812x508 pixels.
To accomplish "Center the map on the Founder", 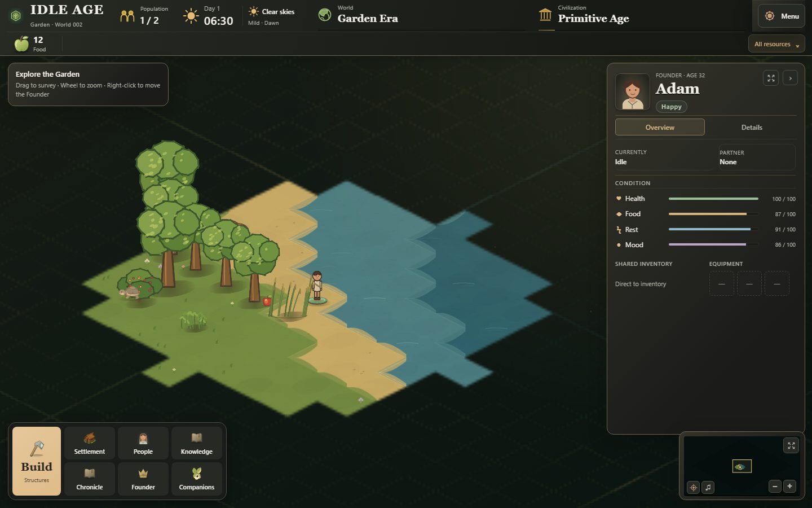I will coord(694,487).
